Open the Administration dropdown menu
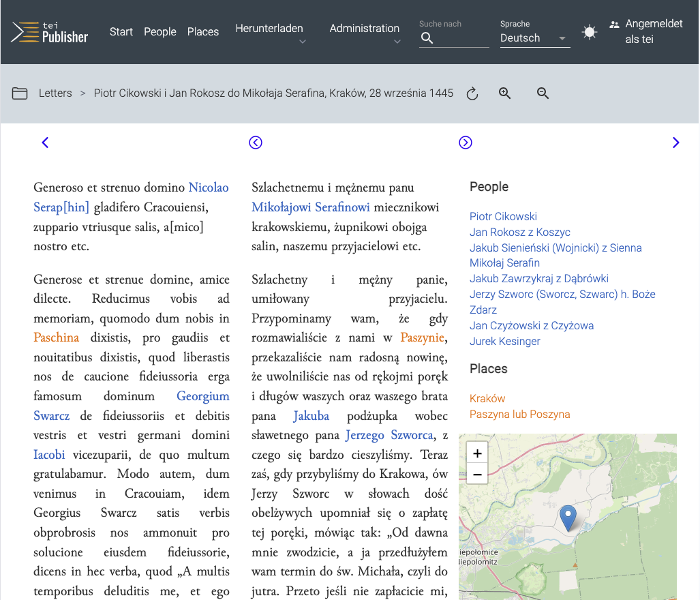The image size is (700, 600). (x=365, y=32)
